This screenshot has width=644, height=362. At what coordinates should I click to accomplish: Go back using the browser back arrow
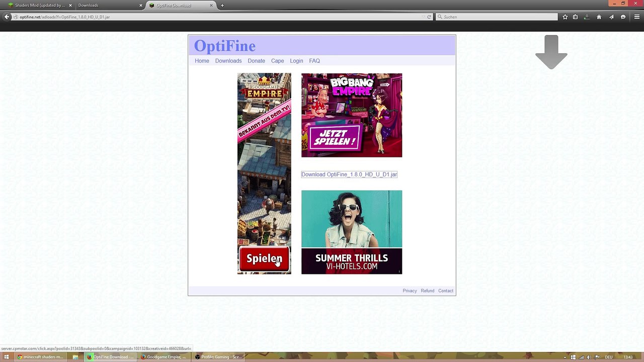coord(7,17)
